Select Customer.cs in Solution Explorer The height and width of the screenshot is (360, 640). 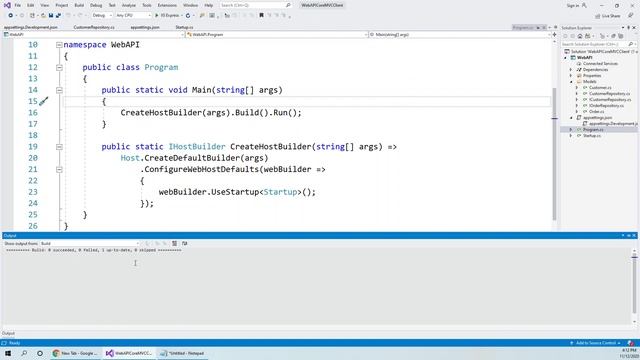click(x=599, y=88)
